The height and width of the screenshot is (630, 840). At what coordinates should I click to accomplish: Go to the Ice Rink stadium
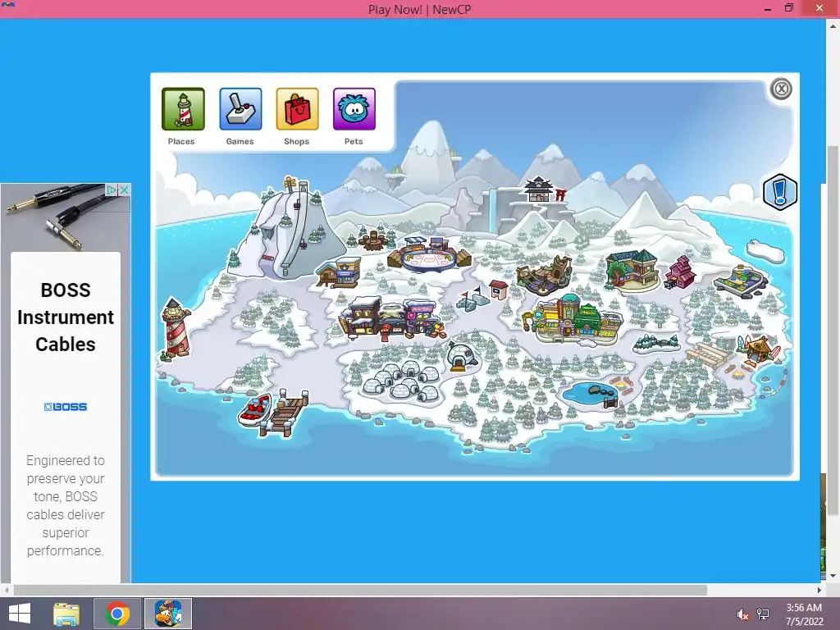point(429,254)
